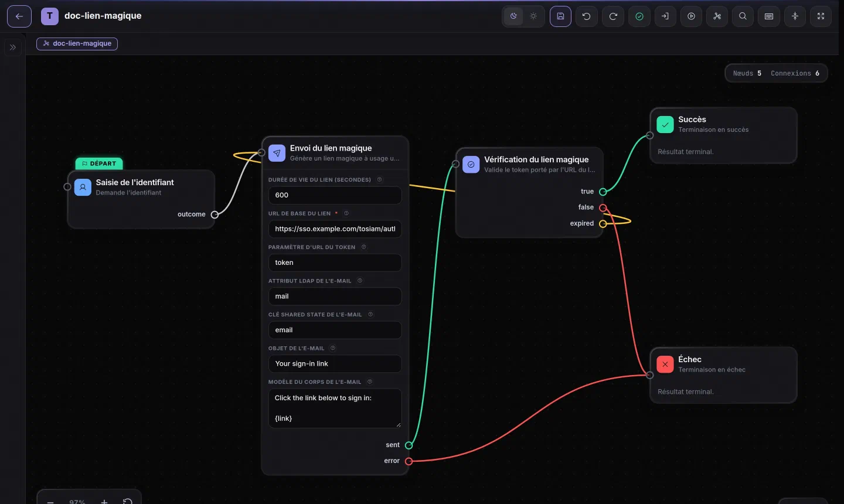Open search with the magnifier icon
The image size is (844, 504).
point(743,16)
